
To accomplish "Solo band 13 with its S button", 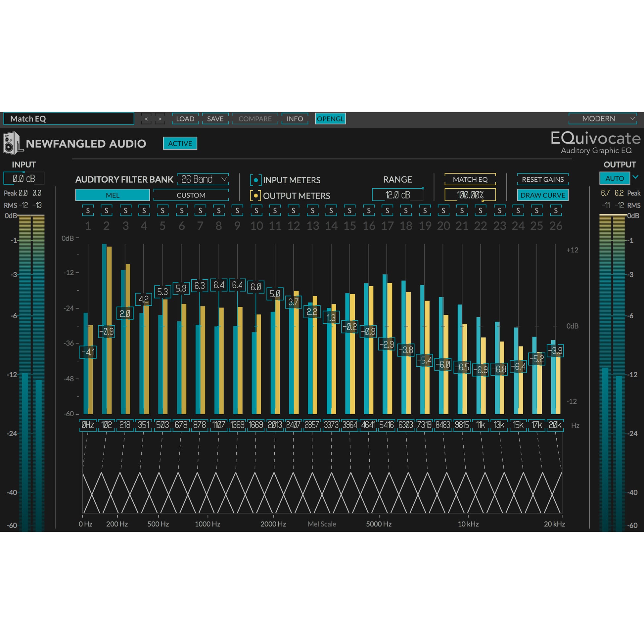I will point(312,211).
